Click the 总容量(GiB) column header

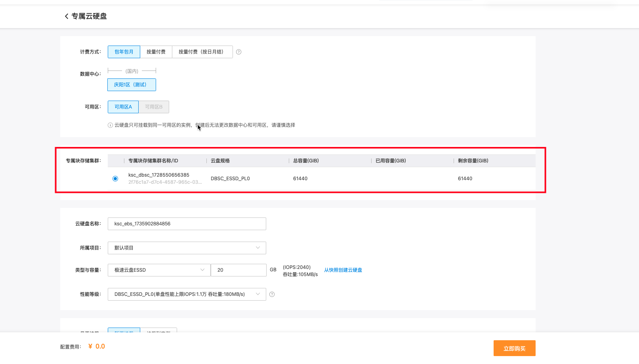pos(306,161)
